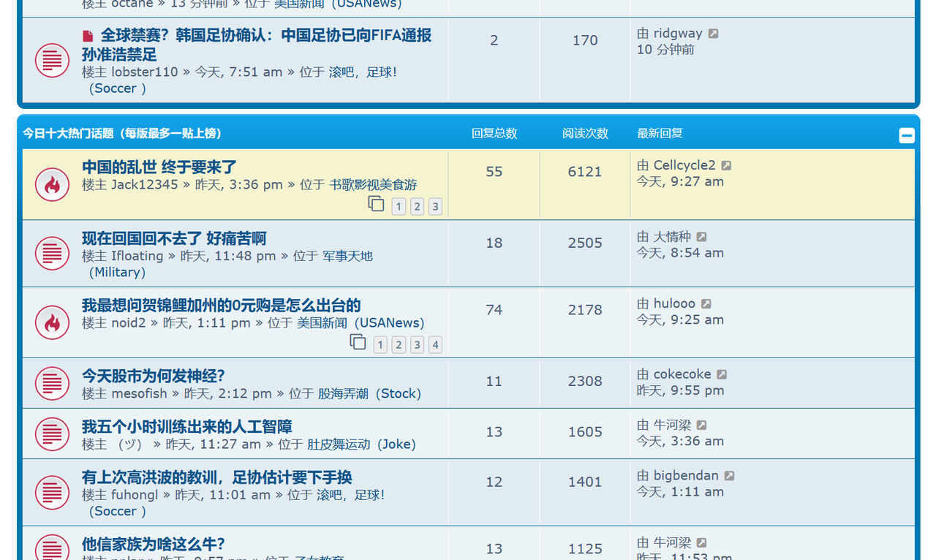View last poster ridgway's profile
Viewport: 936px width, 560px height.
coord(678,34)
